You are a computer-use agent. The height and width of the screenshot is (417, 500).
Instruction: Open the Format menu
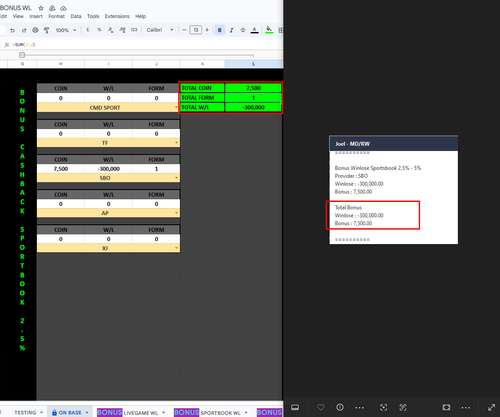[x=56, y=16]
